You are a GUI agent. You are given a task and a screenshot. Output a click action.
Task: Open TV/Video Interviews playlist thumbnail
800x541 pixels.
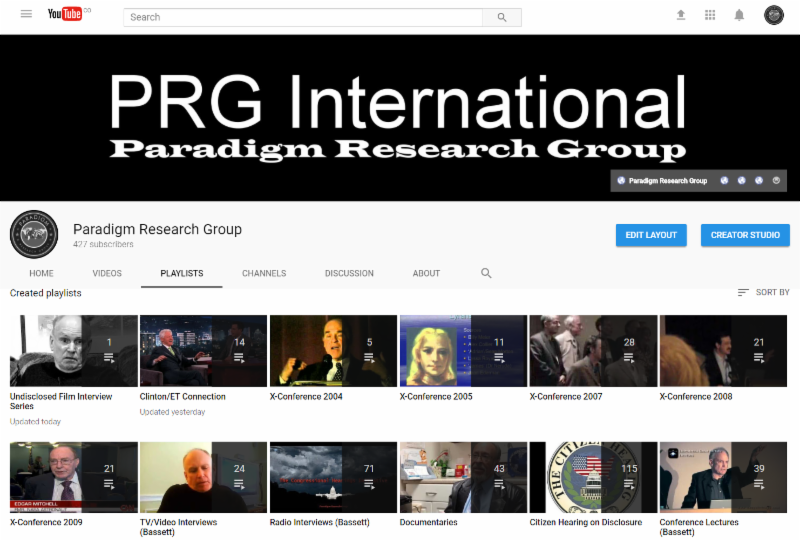[x=203, y=477]
